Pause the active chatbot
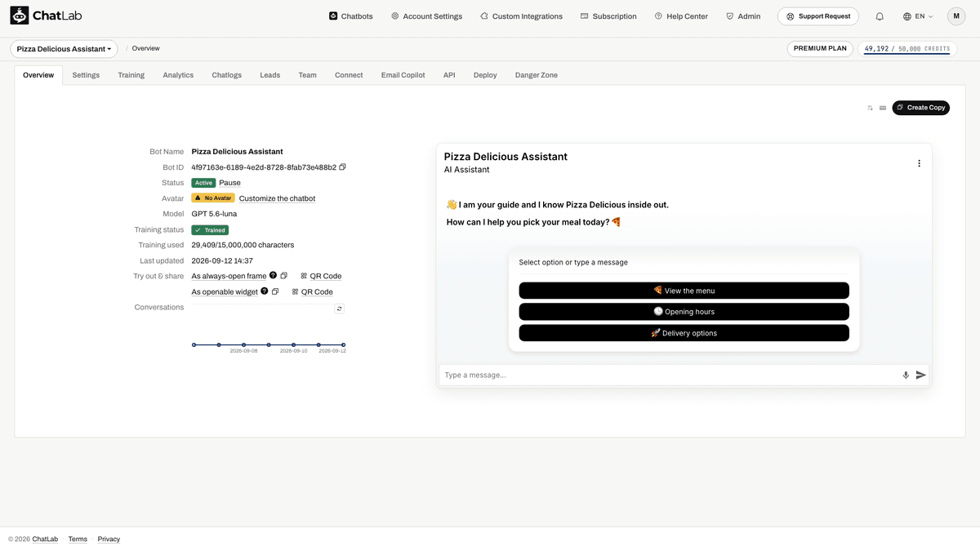This screenshot has height=551, width=980. pyautogui.click(x=229, y=183)
